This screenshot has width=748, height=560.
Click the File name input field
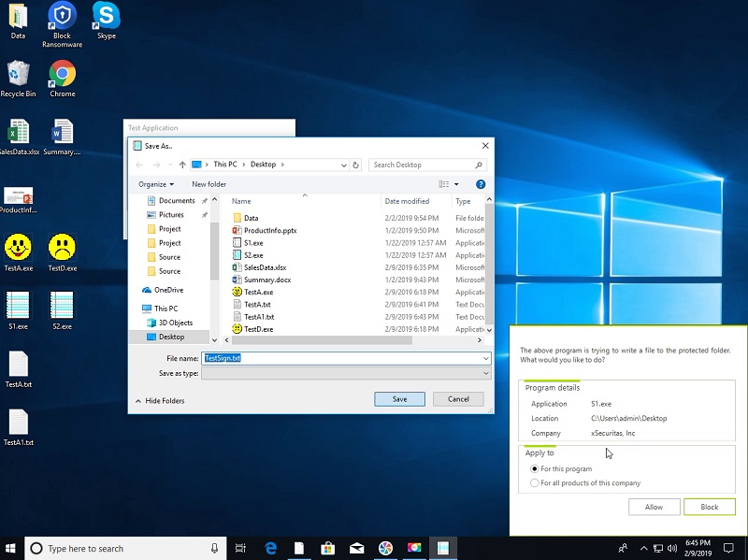click(x=341, y=358)
